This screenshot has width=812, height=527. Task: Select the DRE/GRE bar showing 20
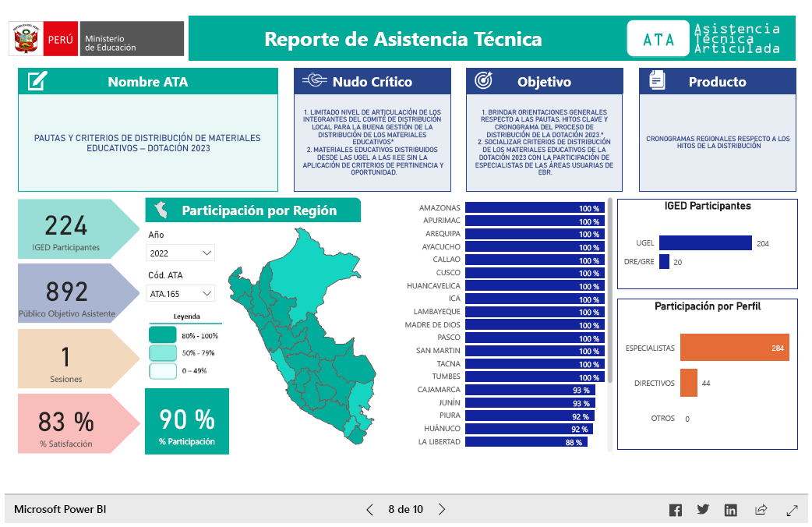coord(664,262)
